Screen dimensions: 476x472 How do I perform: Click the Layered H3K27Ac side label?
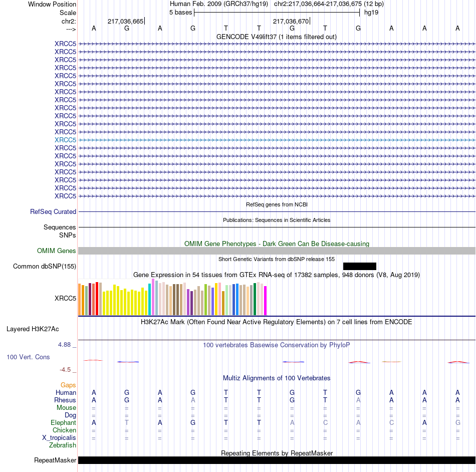tap(33, 329)
